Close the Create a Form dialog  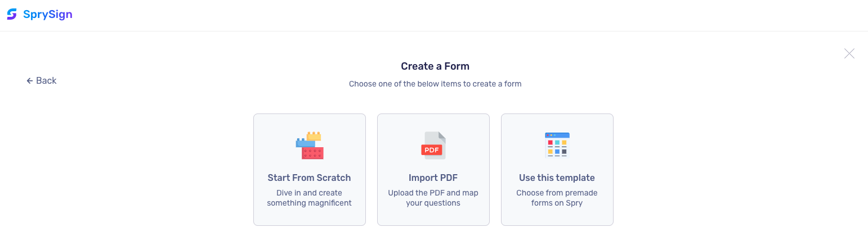pyautogui.click(x=849, y=53)
